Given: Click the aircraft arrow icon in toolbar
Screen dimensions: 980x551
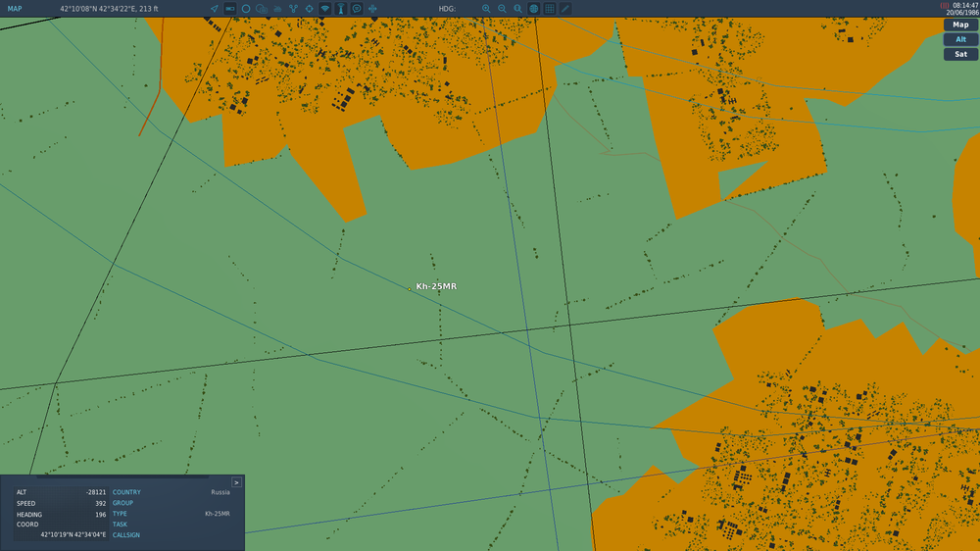Looking at the screenshot, I should (x=215, y=9).
